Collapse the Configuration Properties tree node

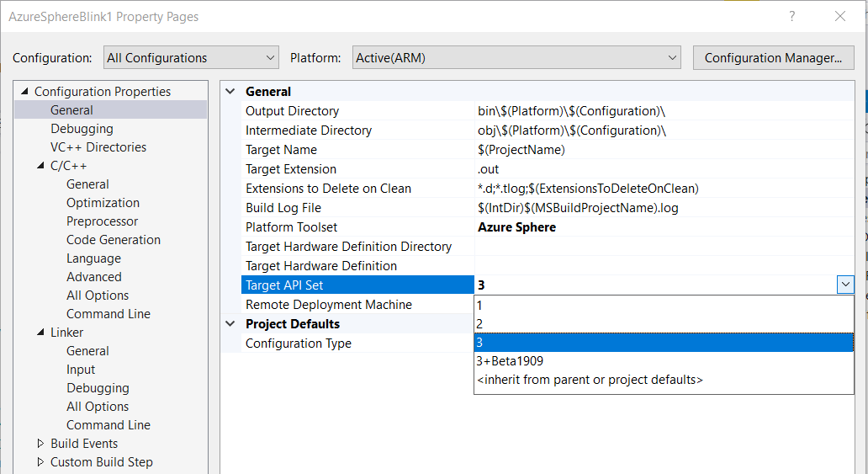click(24, 92)
